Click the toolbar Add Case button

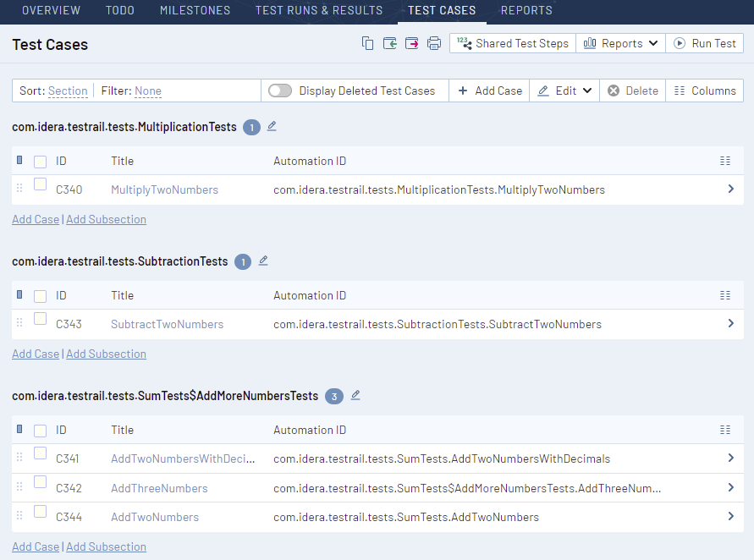coord(489,91)
